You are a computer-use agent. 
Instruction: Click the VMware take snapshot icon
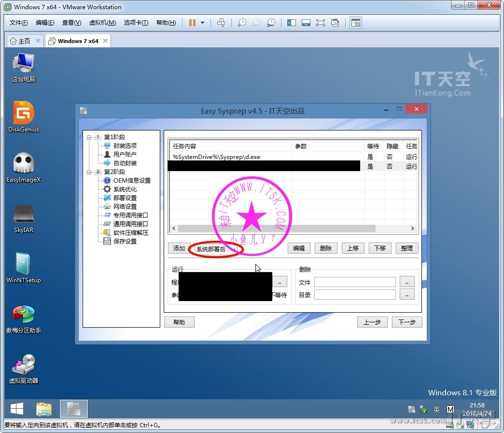tap(241, 23)
